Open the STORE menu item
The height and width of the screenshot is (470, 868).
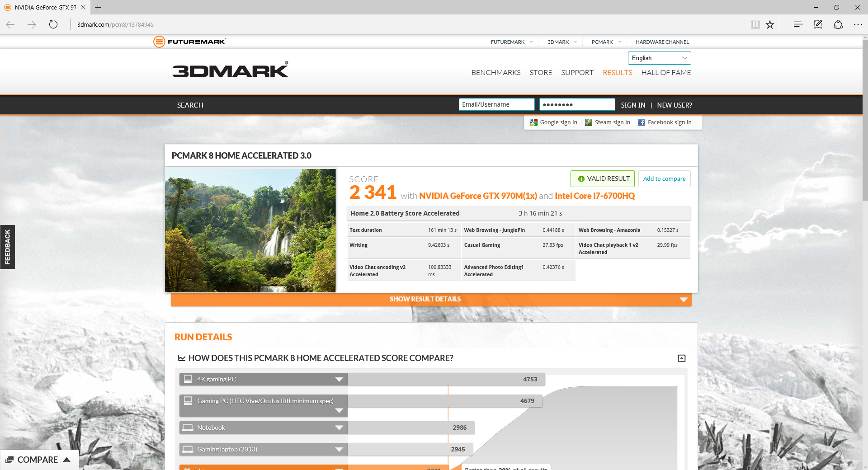click(541, 72)
